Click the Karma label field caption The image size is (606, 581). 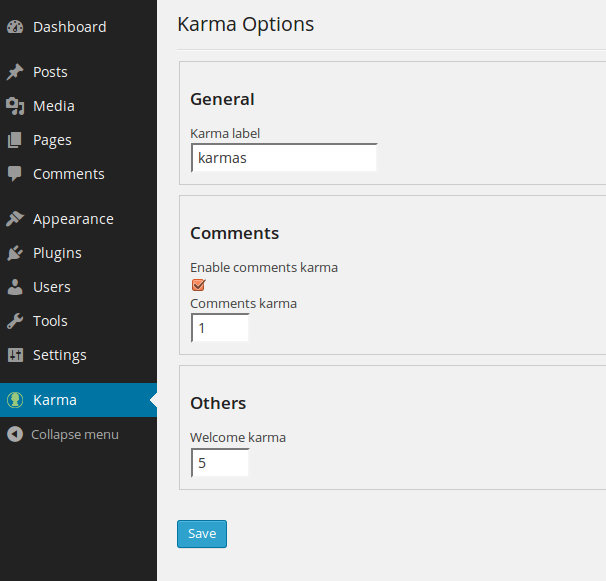point(225,133)
